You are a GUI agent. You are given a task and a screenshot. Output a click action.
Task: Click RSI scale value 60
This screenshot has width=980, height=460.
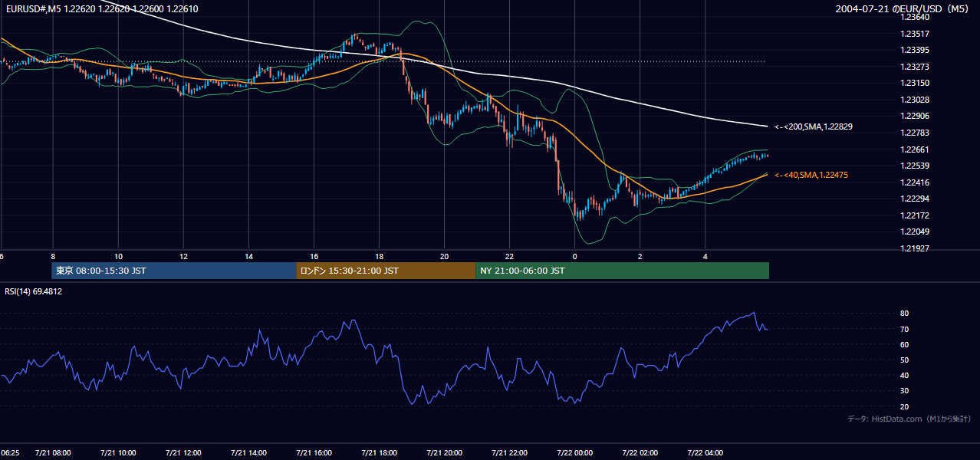click(x=905, y=344)
